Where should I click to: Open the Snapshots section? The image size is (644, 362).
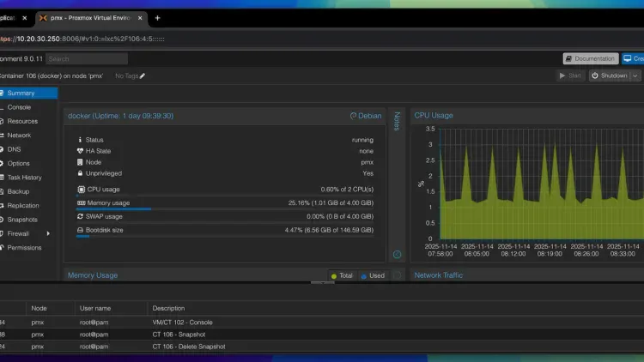coord(22,220)
